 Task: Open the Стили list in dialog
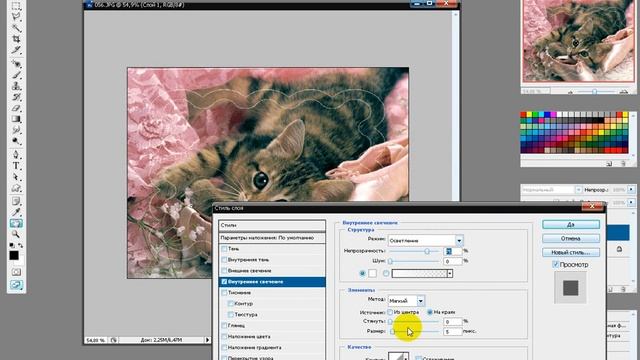coord(272,225)
